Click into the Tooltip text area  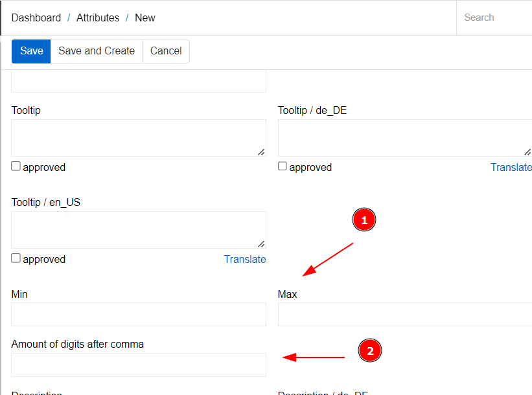click(139, 138)
